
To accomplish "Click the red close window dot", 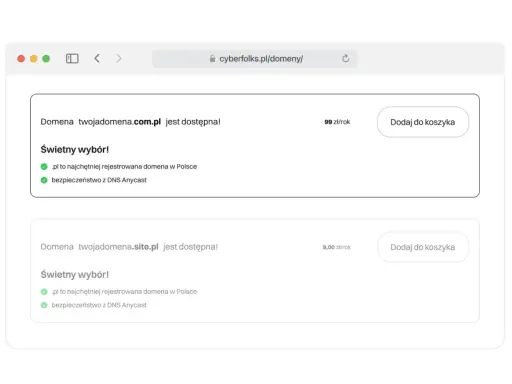I will click(21, 59).
